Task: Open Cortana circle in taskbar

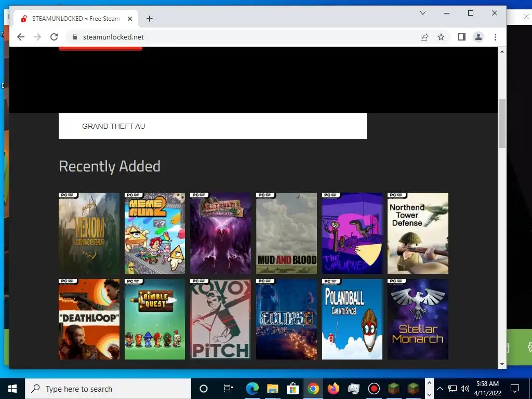Action: [x=204, y=389]
